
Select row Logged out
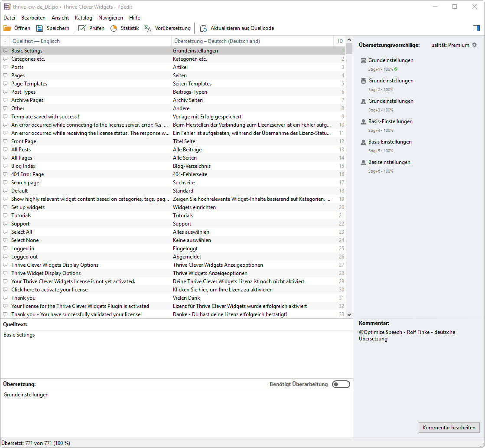173,257
